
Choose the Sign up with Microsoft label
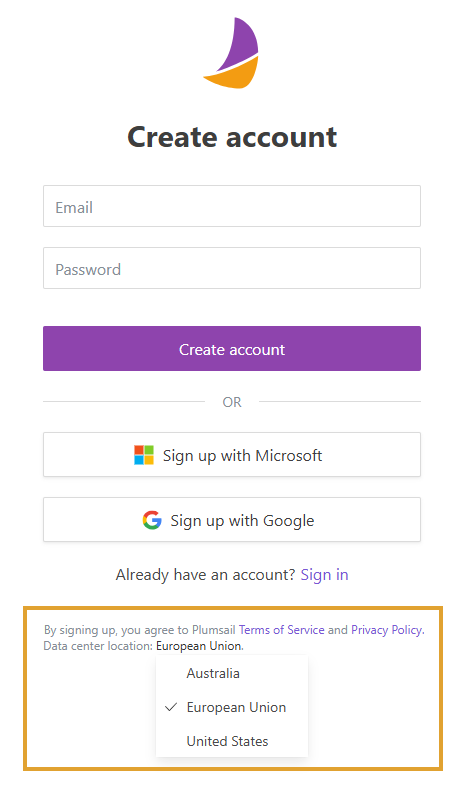[x=242, y=456]
